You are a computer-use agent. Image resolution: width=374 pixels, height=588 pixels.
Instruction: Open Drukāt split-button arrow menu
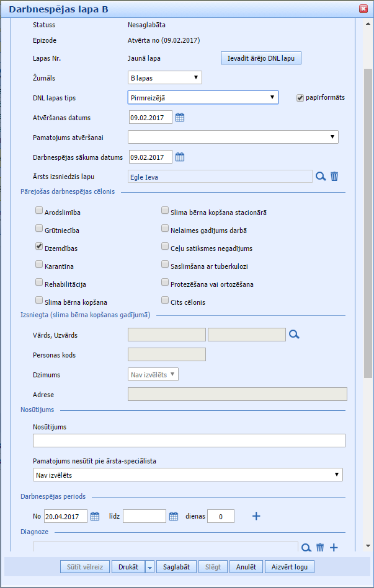tap(149, 567)
